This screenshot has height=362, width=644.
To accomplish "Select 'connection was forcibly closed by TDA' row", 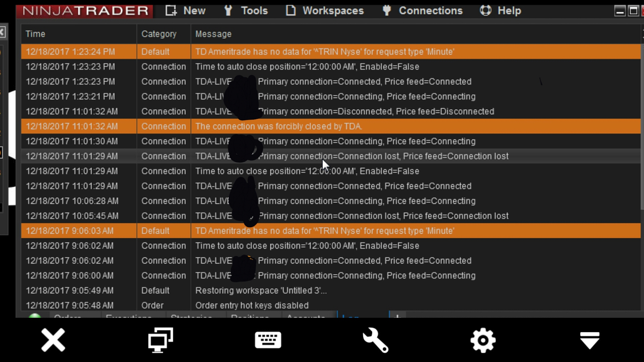I will coord(331,126).
